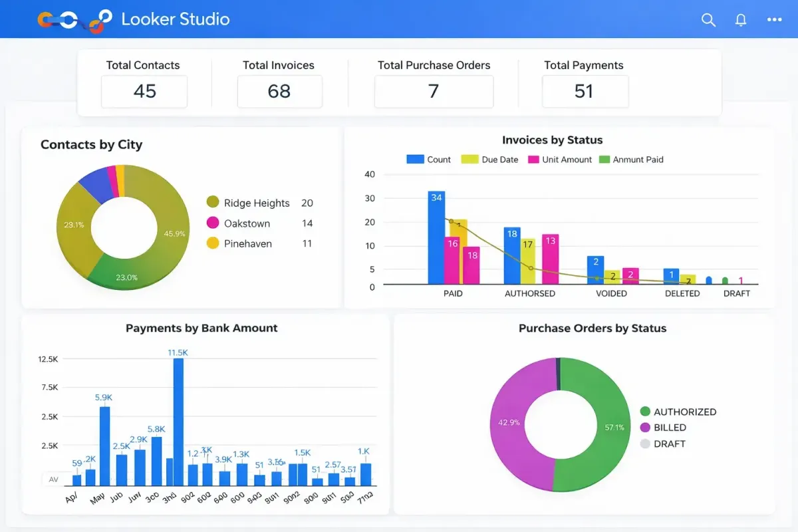The width and height of the screenshot is (798, 532).
Task: Click the DRAFT legend gray dot
Action: coord(645,444)
